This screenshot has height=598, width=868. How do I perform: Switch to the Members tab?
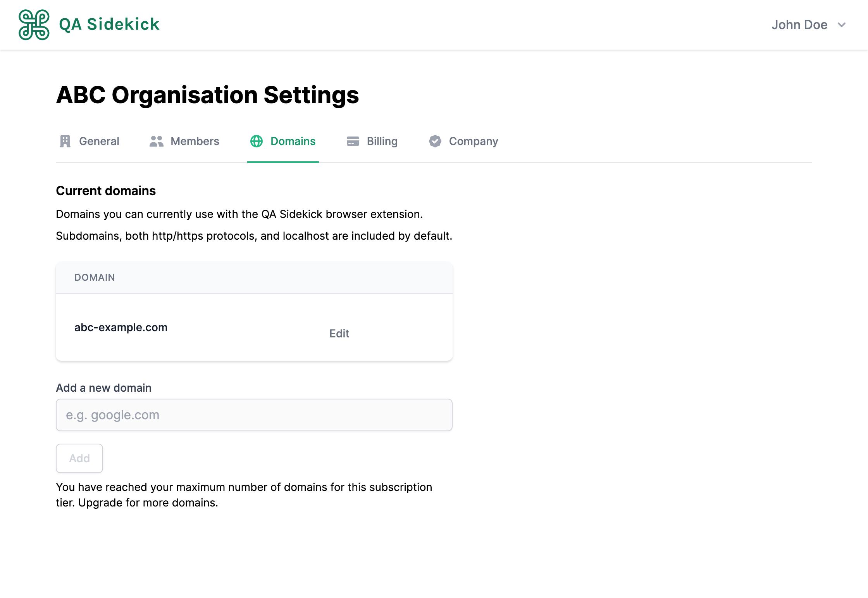pos(184,141)
